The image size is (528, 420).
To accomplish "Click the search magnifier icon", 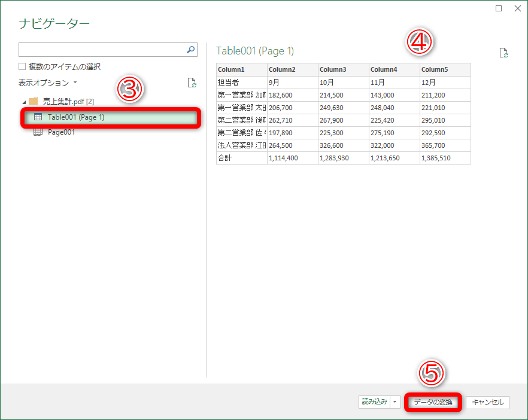I will coord(190,50).
